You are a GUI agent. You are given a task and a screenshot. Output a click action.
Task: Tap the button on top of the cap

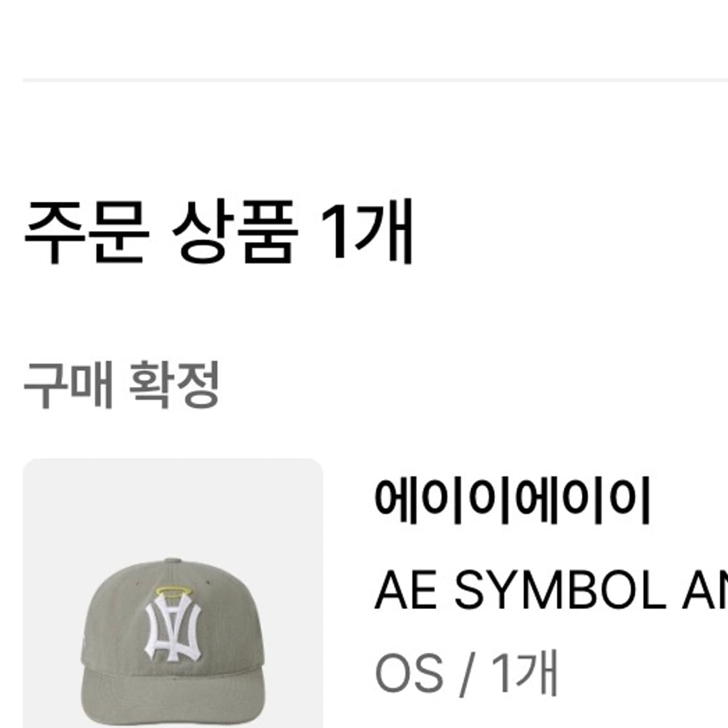[x=172, y=561]
